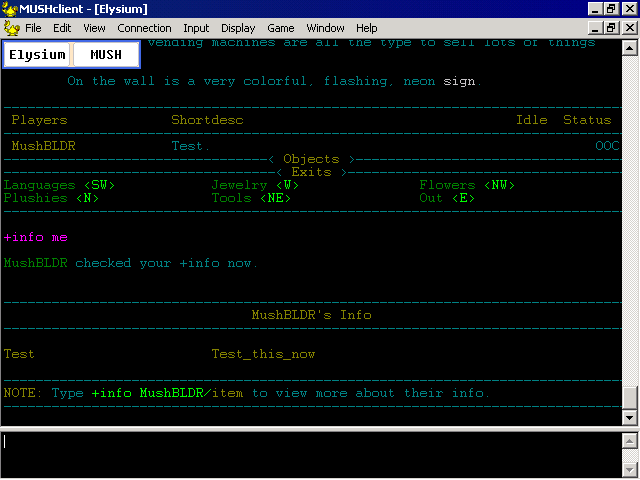This screenshot has height=480, width=640.
Task: Click the 'Exits' section divider label
Action: pos(311,172)
